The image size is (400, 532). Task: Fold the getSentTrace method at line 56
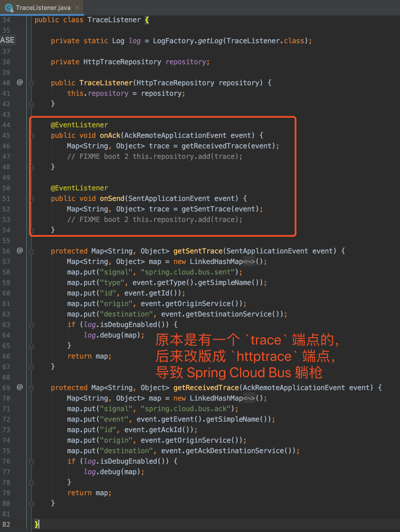pos(32,251)
